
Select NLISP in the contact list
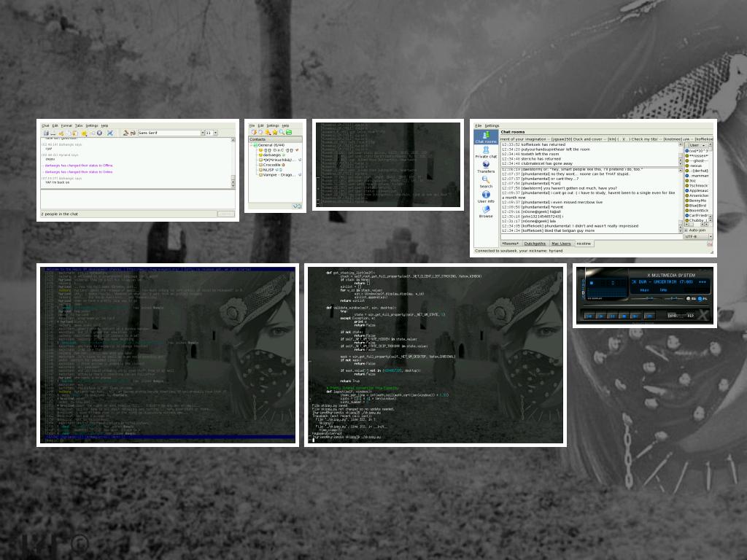tap(270, 169)
